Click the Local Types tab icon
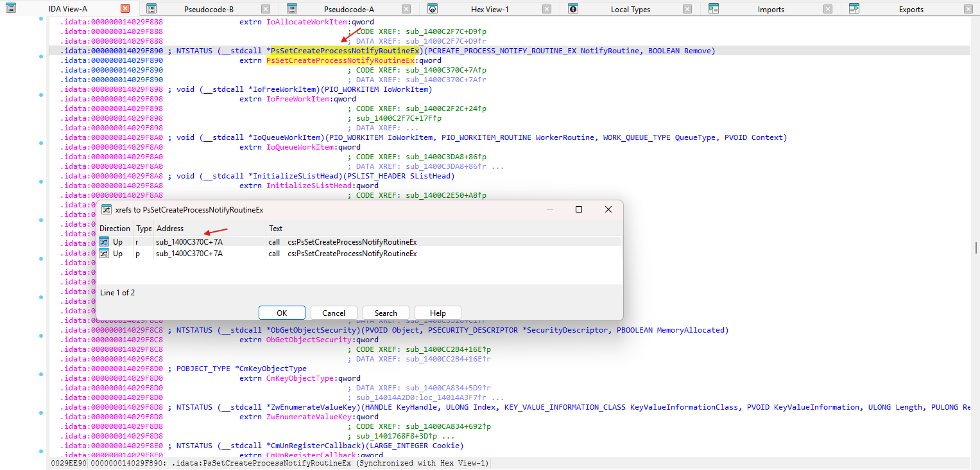The image size is (980, 470). pyautogui.click(x=573, y=8)
